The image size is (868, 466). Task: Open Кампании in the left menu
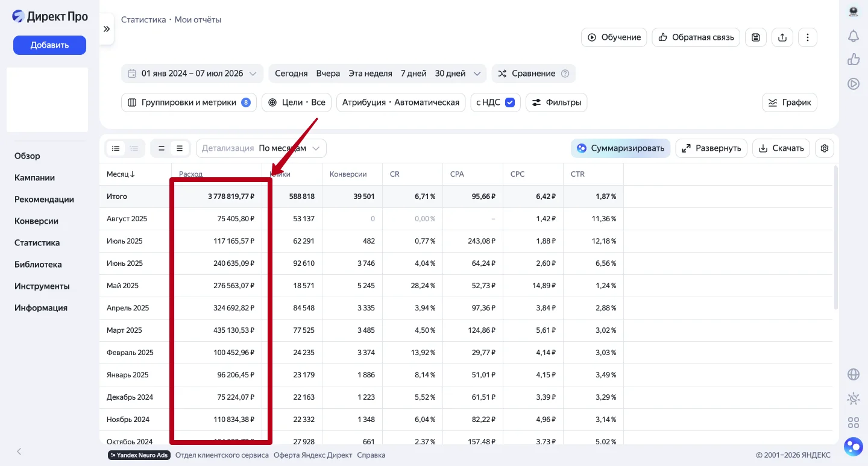coord(35,178)
